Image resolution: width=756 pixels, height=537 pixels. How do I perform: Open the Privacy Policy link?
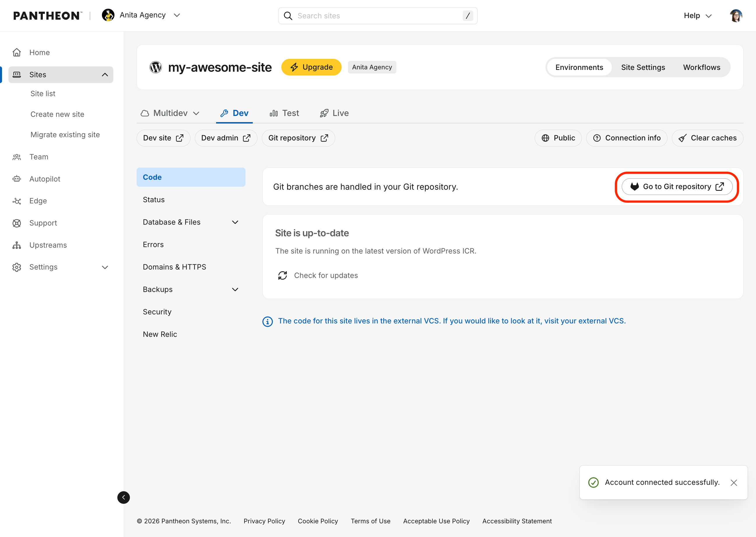tap(264, 521)
